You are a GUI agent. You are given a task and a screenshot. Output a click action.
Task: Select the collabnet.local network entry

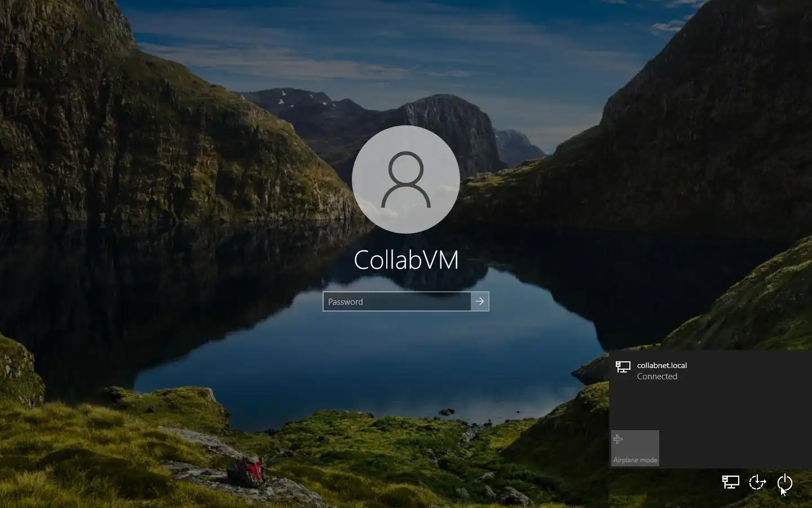tap(710, 371)
